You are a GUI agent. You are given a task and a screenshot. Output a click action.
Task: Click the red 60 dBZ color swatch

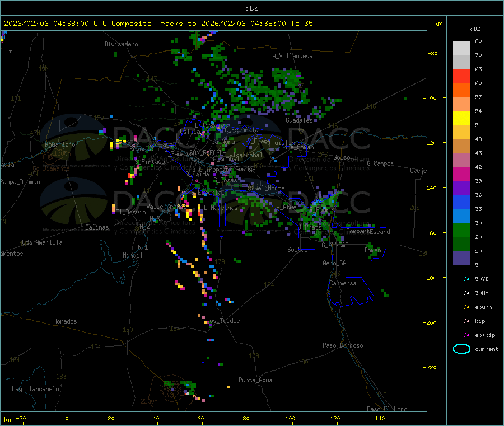pyautogui.click(x=461, y=76)
